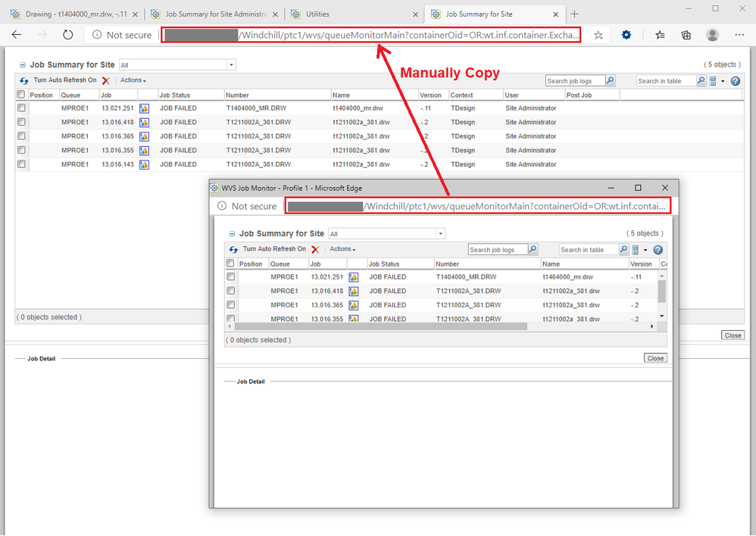Expand the Actions menu in main window
Image resolution: width=756 pixels, height=536 pixels.
point(133,80)
